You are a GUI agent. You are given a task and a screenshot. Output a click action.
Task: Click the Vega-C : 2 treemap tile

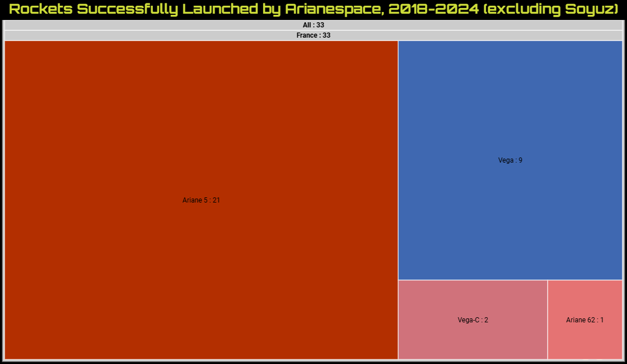(x=472, y=320)
